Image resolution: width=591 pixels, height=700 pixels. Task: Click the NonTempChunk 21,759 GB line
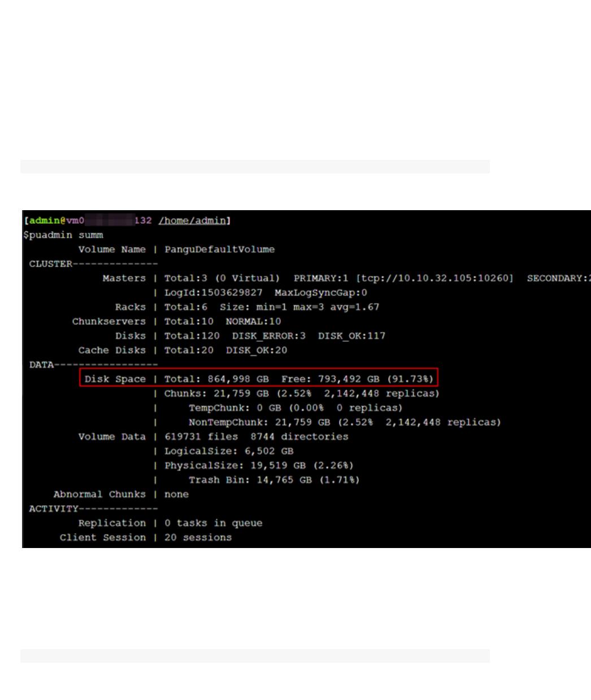click(x=345, y=422)
